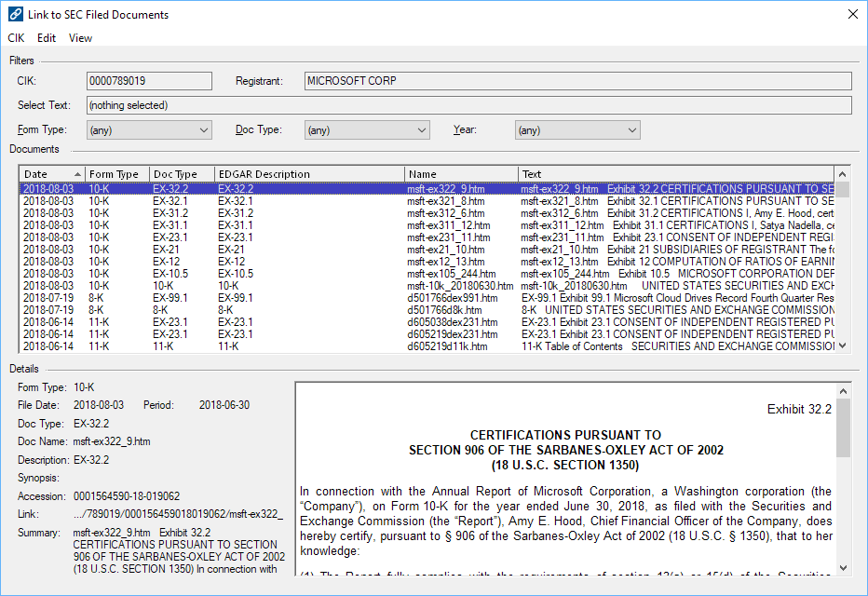Image resolution: width=868 pixels, height=596 pixels.
Task: Expand the Form Type dropdown
Action: pos(149,130)
